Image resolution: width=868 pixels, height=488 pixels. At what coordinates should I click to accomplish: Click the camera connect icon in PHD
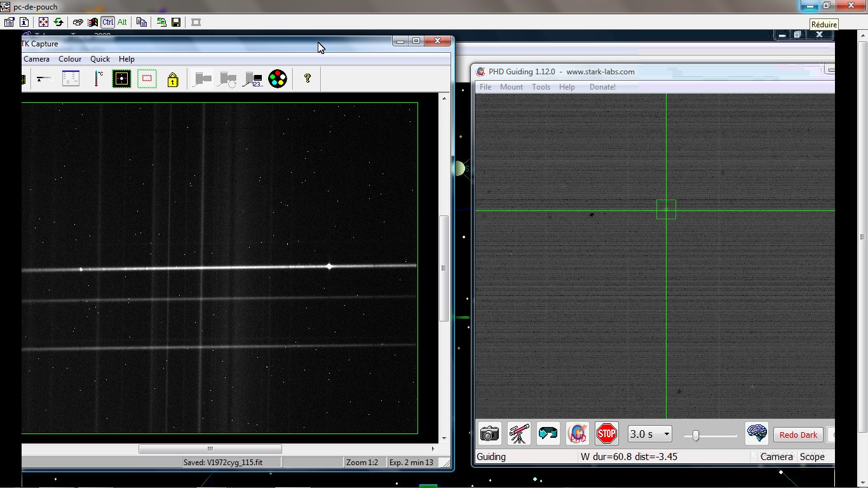click(x=489, y=434)
